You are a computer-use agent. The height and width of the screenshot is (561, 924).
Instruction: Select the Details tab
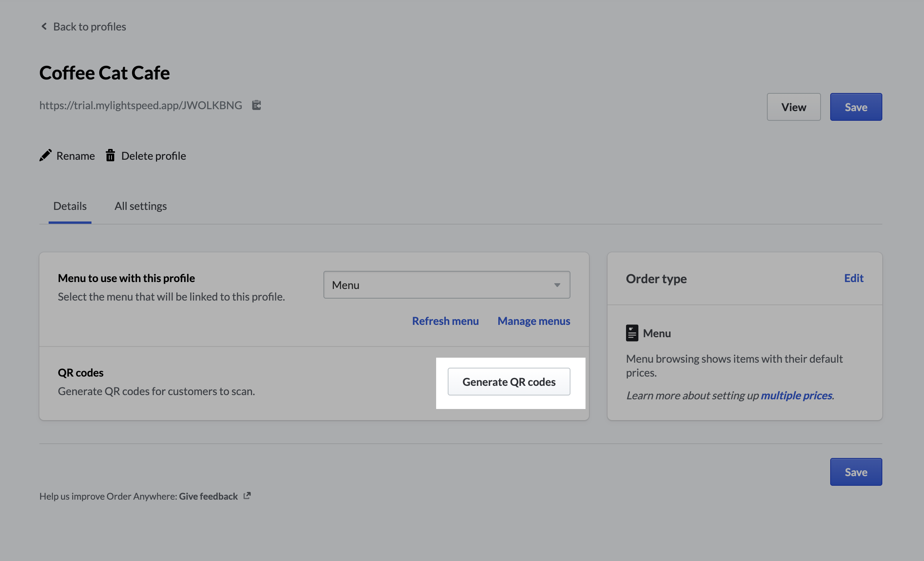[70, 206]
